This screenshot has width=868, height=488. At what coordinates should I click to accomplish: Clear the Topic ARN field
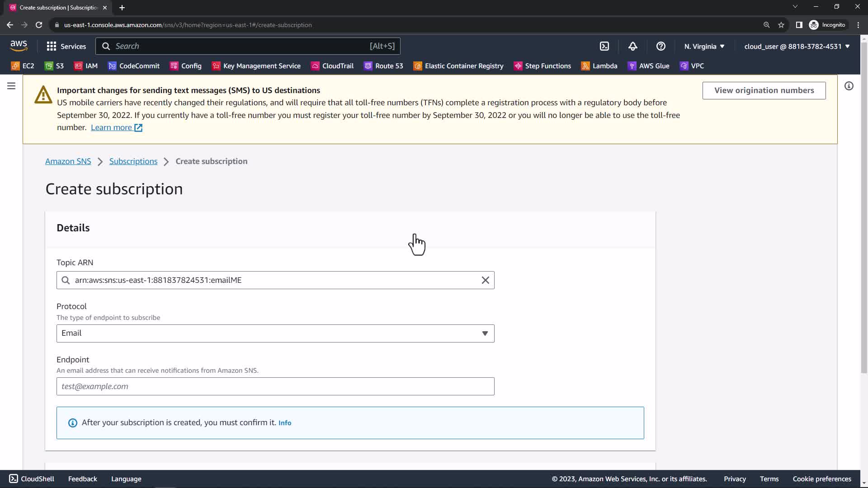[x=485, y=280]
